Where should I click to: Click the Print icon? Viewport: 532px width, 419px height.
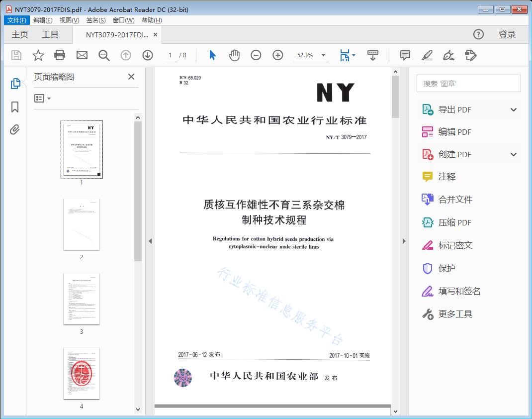[x=60, y=55]
